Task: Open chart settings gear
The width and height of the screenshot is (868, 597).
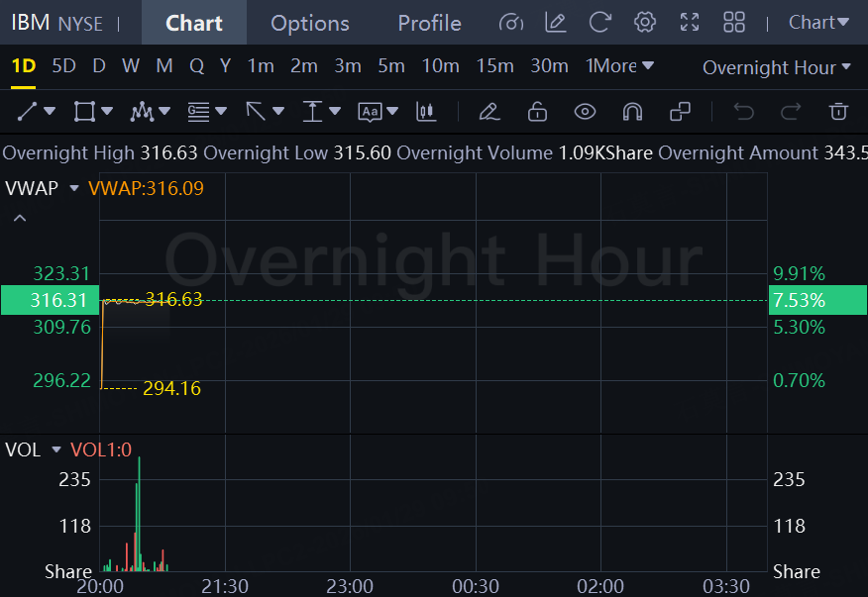Action: coord(645,23)
